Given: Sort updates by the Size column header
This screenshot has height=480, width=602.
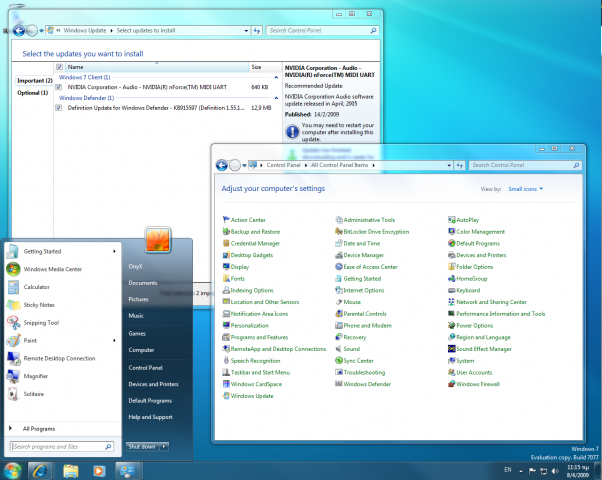Looking at the screenshot, I should click(265, 67).
